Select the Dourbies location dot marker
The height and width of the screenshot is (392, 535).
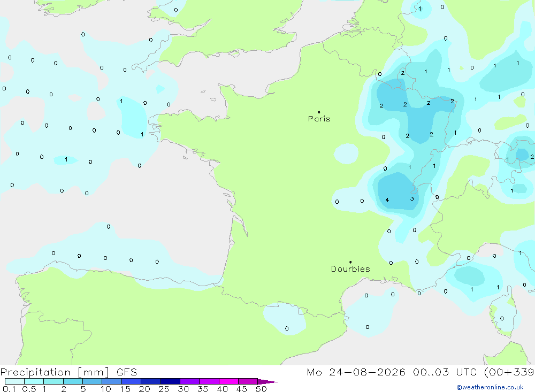pos(350,262)
